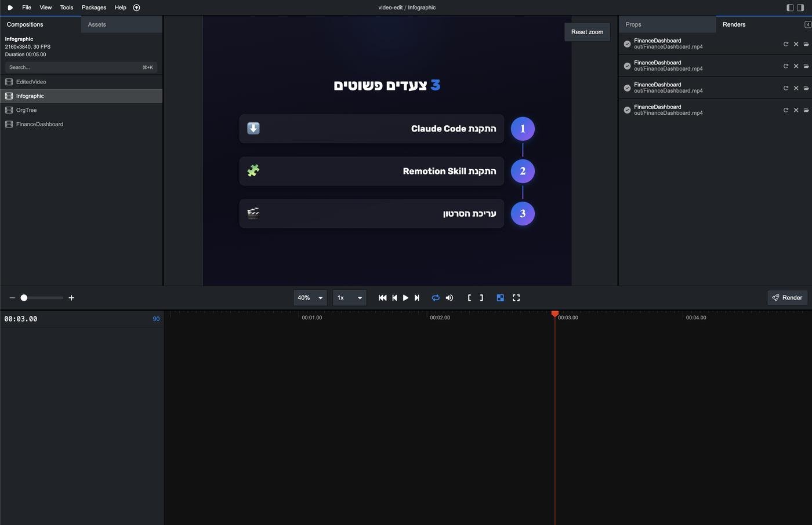Play the Infographic composition
812x525 pixels.
click(405, 298)
